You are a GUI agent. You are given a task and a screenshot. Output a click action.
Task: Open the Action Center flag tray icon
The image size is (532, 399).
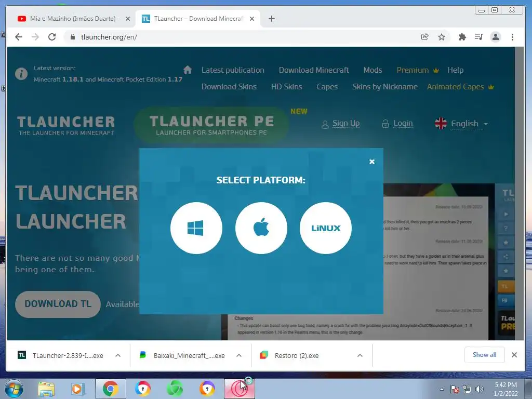(455, 389)
